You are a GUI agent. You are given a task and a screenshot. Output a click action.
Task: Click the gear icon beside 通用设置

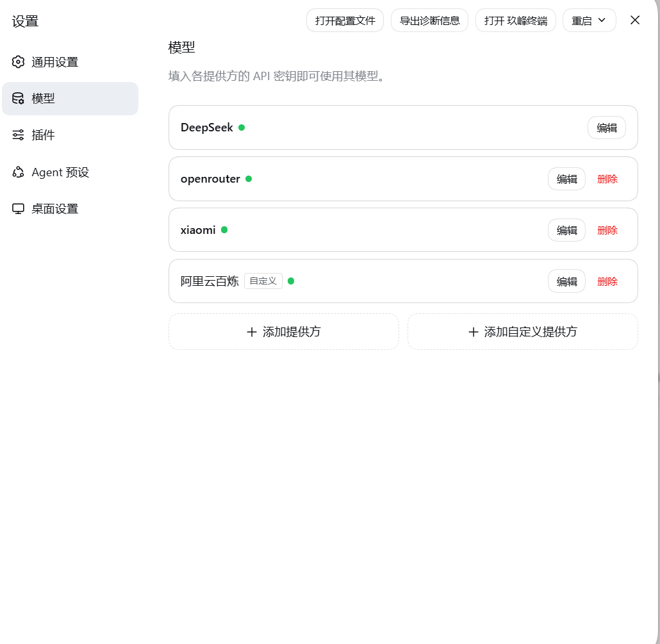[18, 62]
